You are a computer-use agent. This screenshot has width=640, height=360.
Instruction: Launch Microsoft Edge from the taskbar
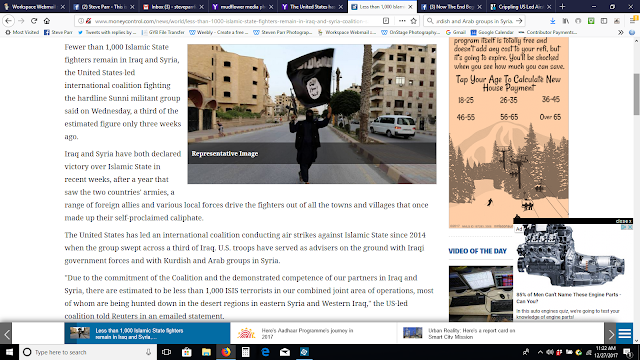click(265, 352)
